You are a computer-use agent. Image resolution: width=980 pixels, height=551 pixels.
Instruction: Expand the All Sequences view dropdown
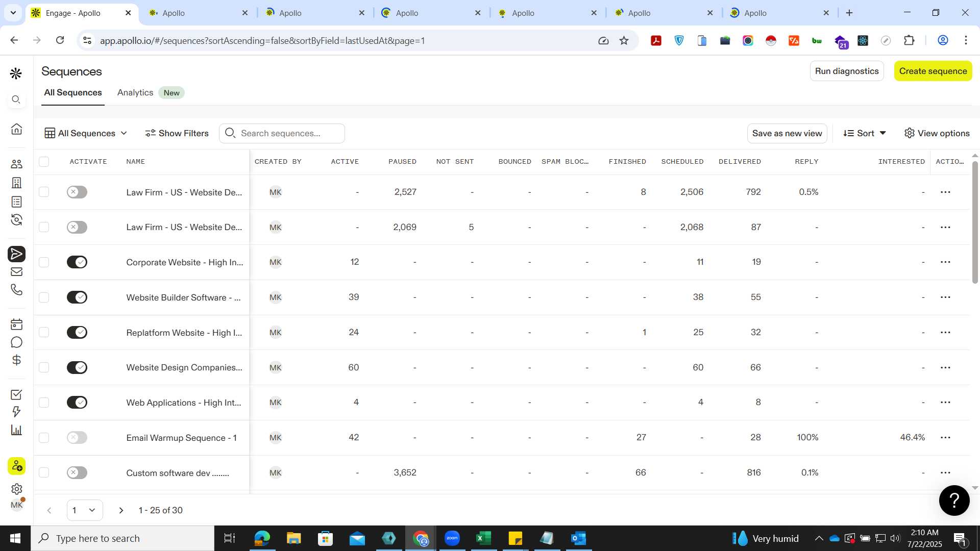tap(86, 133)
